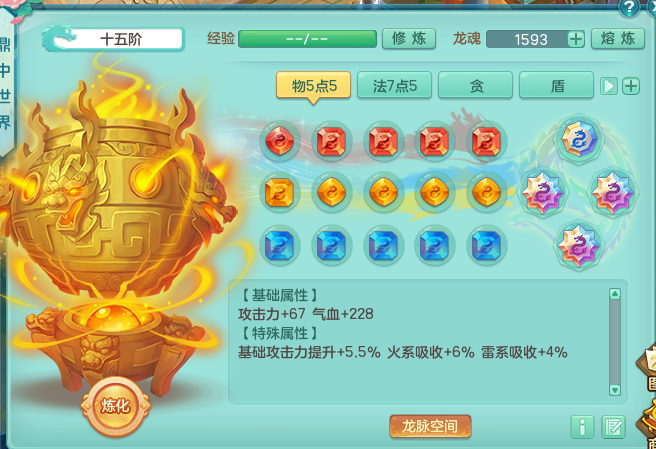Open the 龙脉空间 button

(x=430, y=426)
